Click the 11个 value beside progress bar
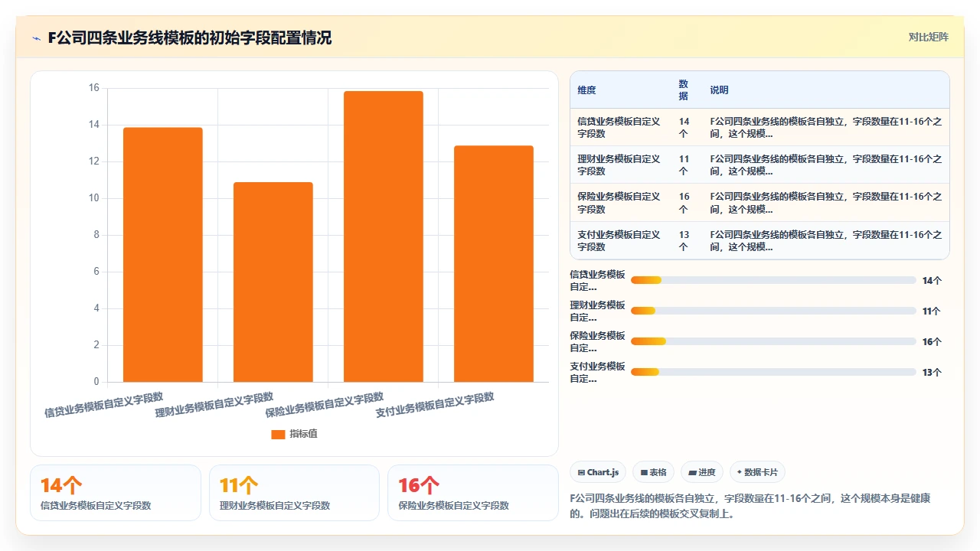 932,311
